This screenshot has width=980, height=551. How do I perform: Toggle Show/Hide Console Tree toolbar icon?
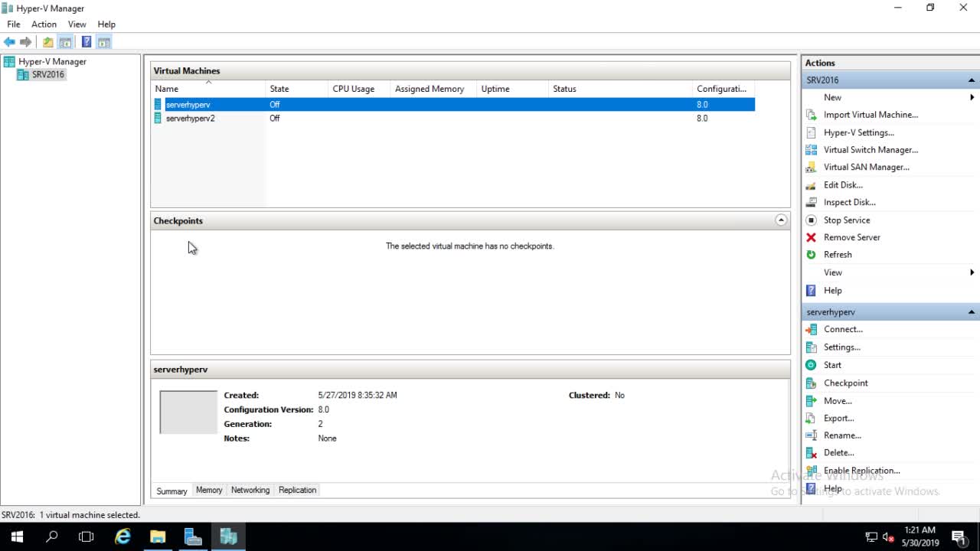coord(66,42)
